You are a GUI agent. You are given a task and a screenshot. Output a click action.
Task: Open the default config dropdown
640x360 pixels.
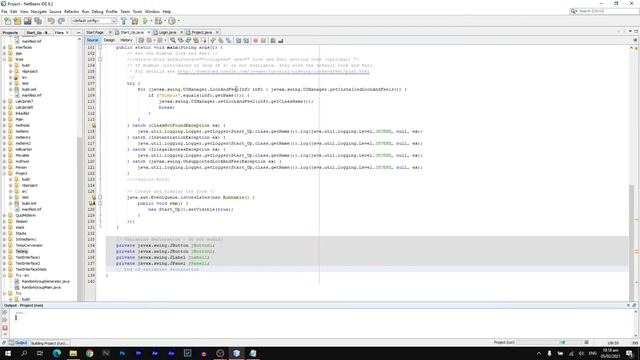(94, 21)
